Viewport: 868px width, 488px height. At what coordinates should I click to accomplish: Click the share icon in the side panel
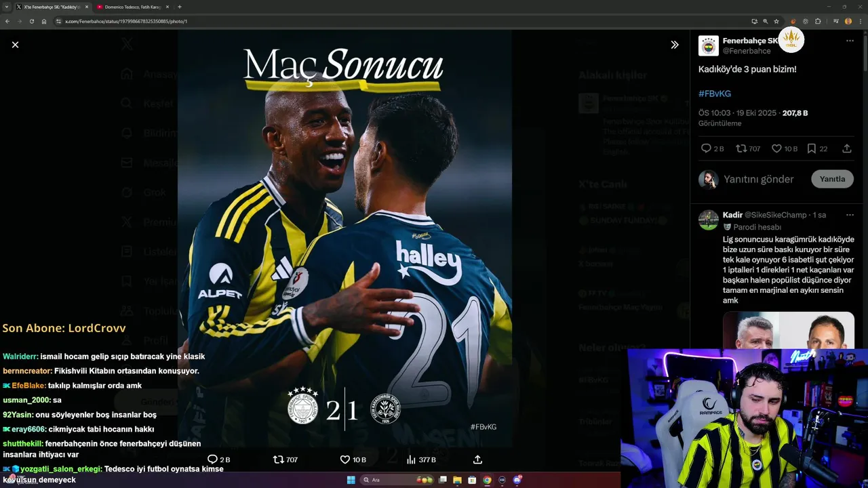[847, 148]
